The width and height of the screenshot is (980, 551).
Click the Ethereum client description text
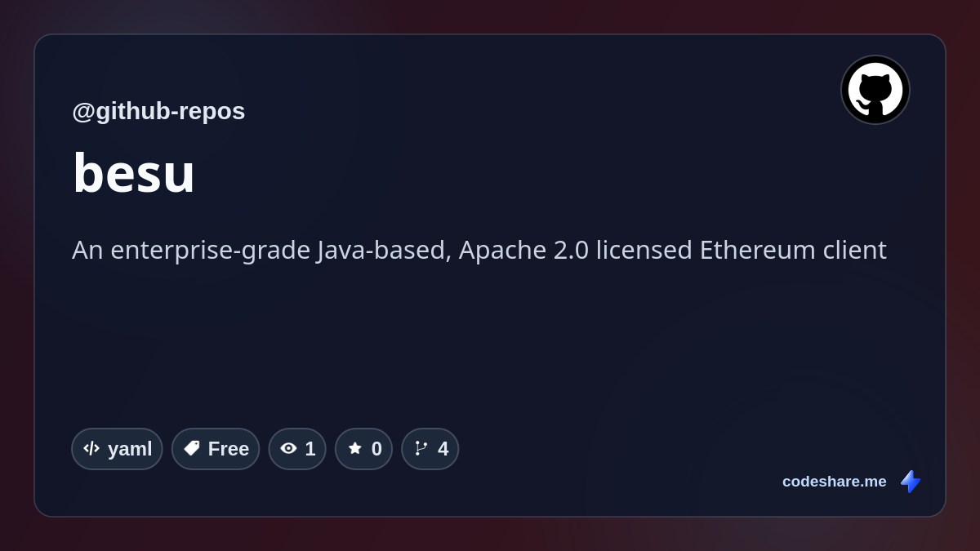coord(479,250)
